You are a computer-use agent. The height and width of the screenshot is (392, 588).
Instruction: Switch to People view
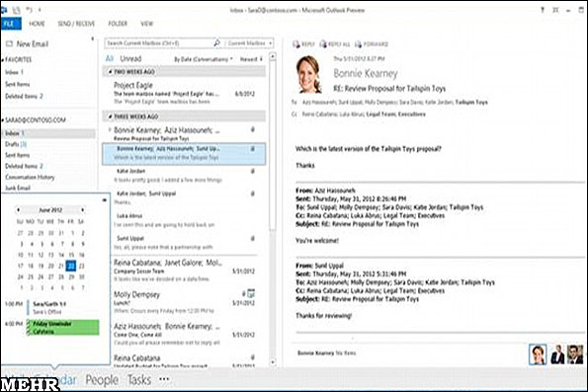click(x=102, y=380)
